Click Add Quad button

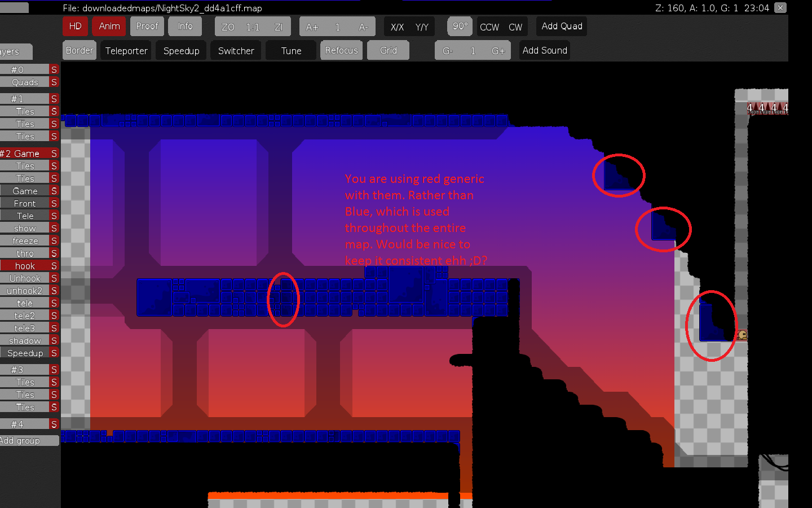562,27
